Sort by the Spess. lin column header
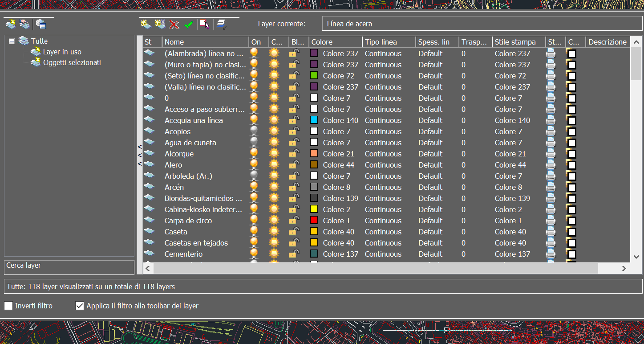The image size is (644, 344). (437, 42)
